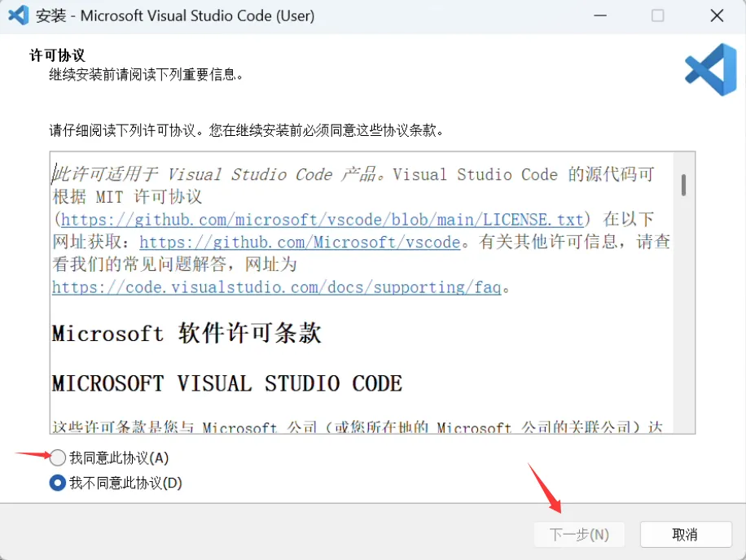Close the installer window
Image resolution: width=746 pixels, height=560 pixels.
click(717, 15)
